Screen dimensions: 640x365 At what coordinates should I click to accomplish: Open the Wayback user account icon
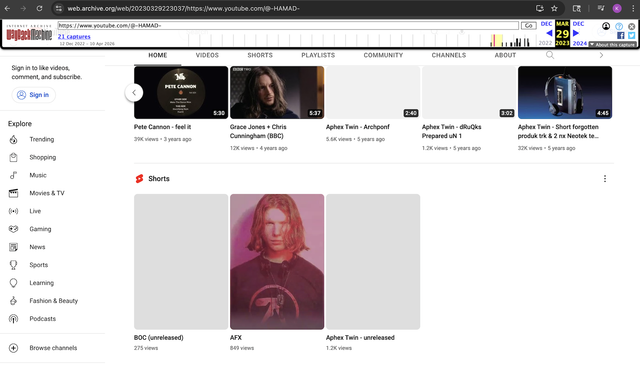606,26
